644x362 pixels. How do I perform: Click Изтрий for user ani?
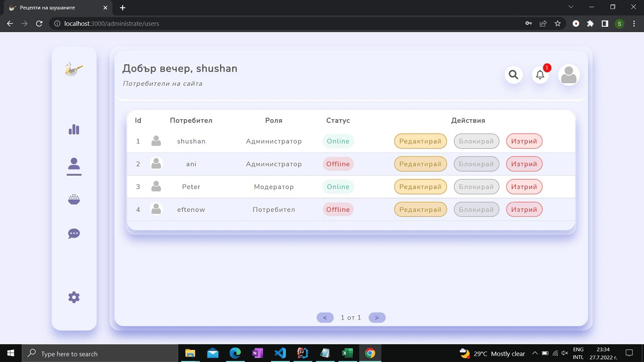(524, 164)
